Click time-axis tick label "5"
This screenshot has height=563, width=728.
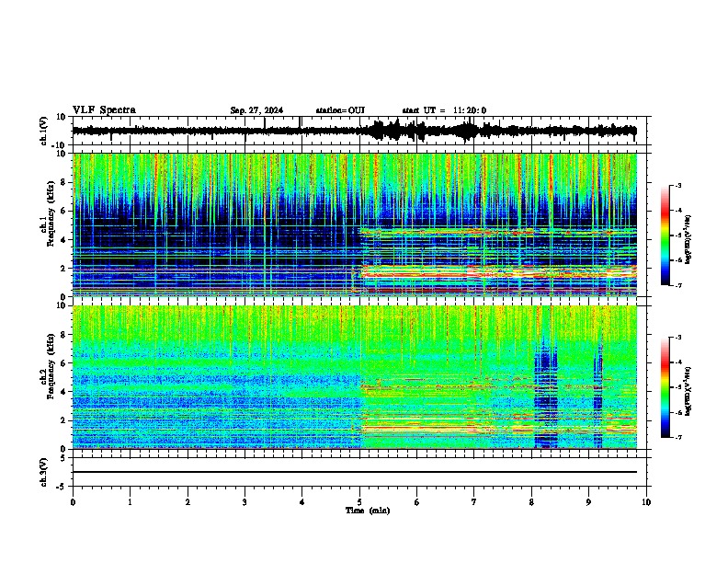[x=359, y=502]
